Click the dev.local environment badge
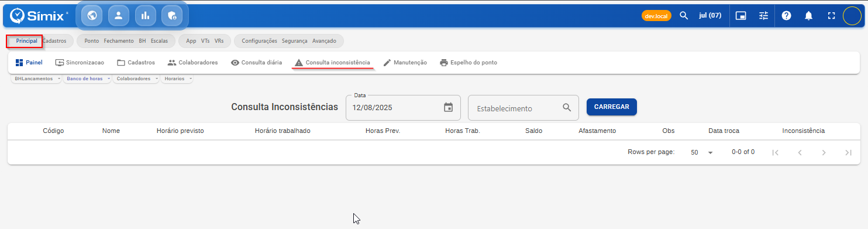The image size is (868, 229). pyautogui.click(x=656, y=16)
